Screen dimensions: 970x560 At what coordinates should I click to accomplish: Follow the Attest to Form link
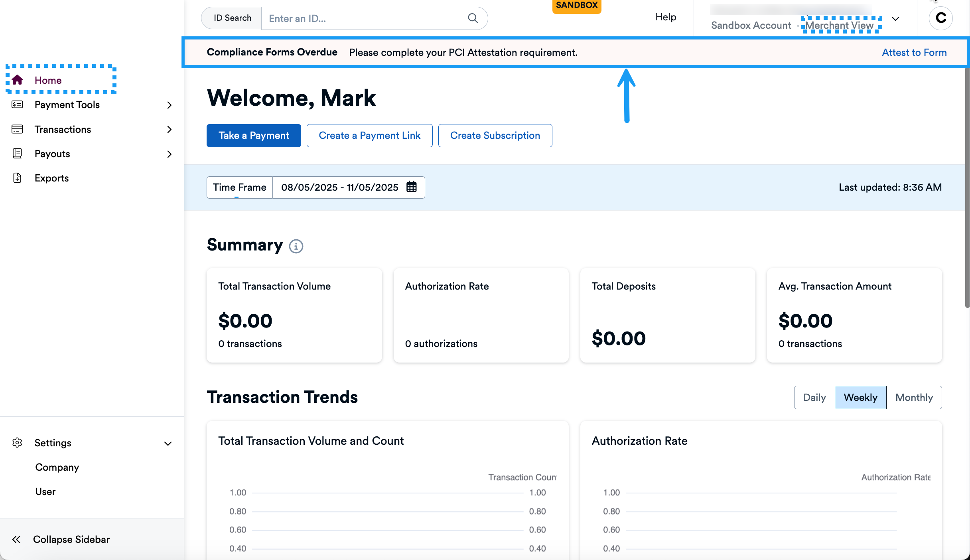[x=914, y=53]
